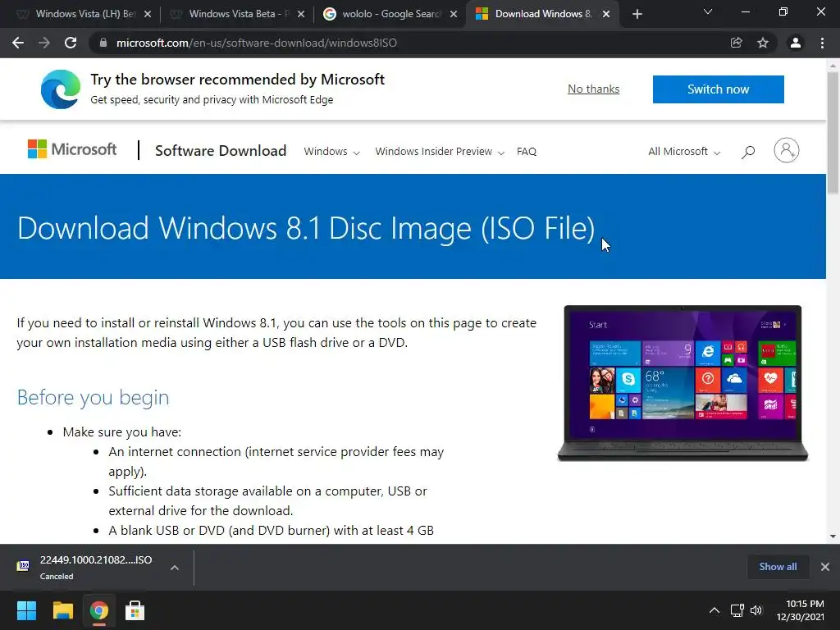Viewport: 840px width, 630px height.
Task: Close the Download Windows 8.1 tab
Action: (x=606, y=14)
